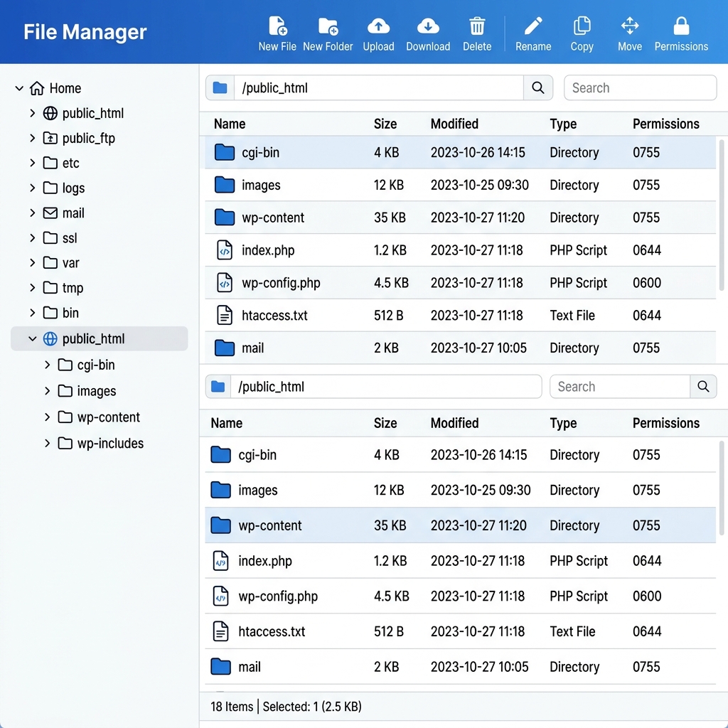Select index.php name in lower pane
Screen dimensions: 728x728
coord(265,562)
